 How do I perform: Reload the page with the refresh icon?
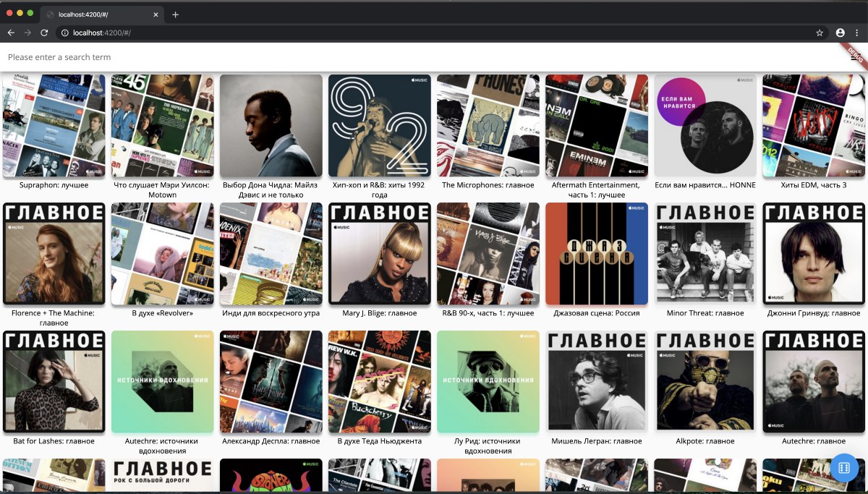(44, 33)
